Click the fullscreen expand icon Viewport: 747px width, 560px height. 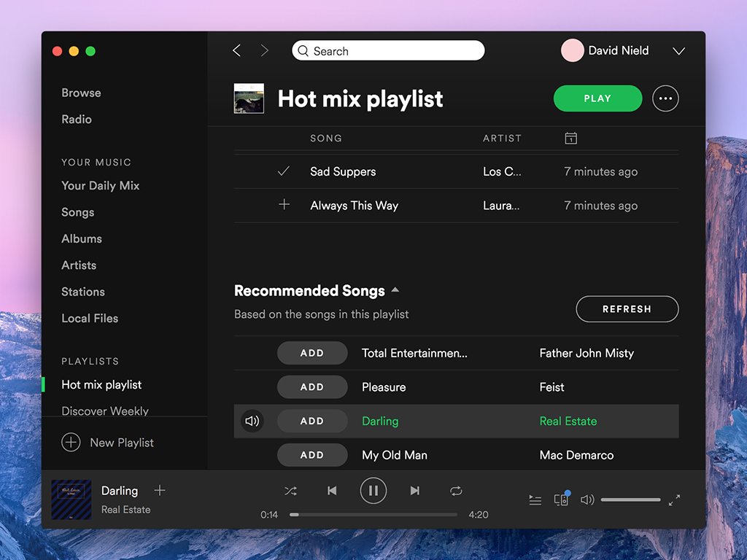pos(674,499)
